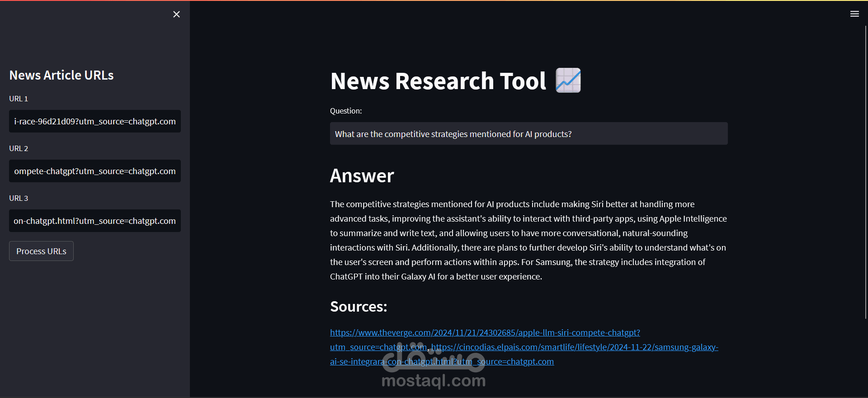868x398 pixels.
Task: Click the answer paragraph about Siri strategies
Action: (528, 240)
